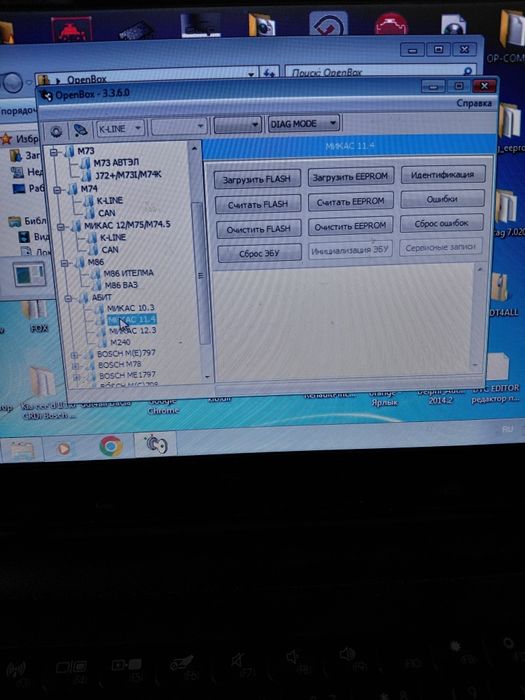Viewport: 525px width, 700px height.
Task: Click the OpenBox app icon in the taskbar
Action: tap(156, 445)
